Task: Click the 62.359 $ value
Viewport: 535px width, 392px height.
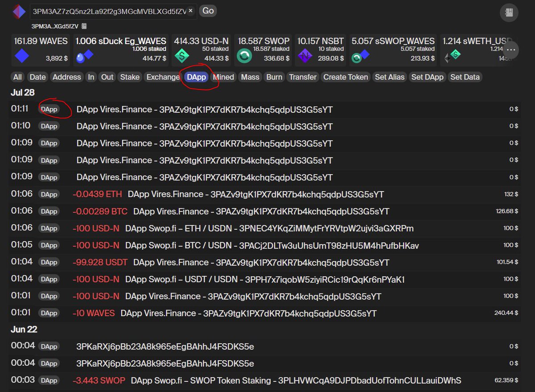Action: tap(506, 381)
